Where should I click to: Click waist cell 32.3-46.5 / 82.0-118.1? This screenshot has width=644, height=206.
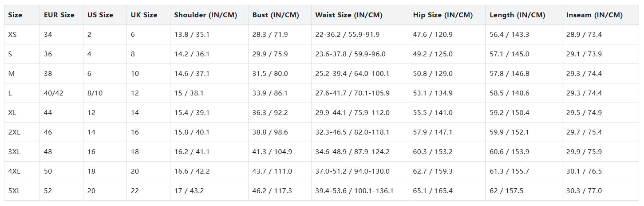pyautogui.click(x=352, y=132)
